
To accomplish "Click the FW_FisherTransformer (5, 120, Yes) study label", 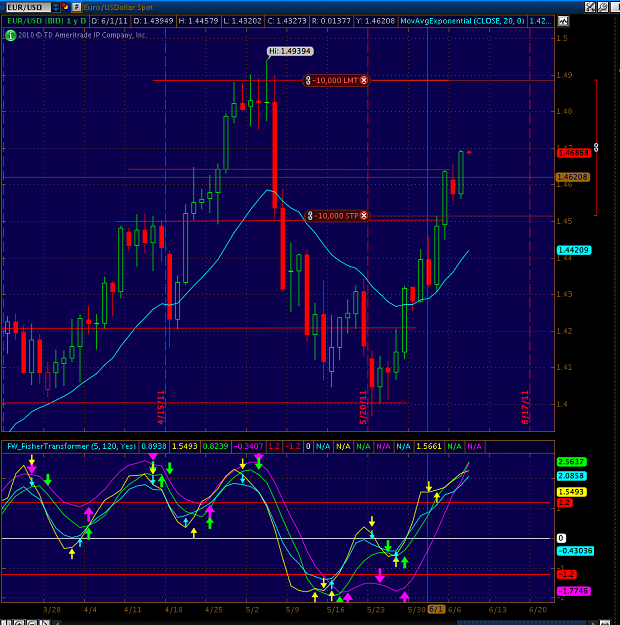I will click(71, 446).
